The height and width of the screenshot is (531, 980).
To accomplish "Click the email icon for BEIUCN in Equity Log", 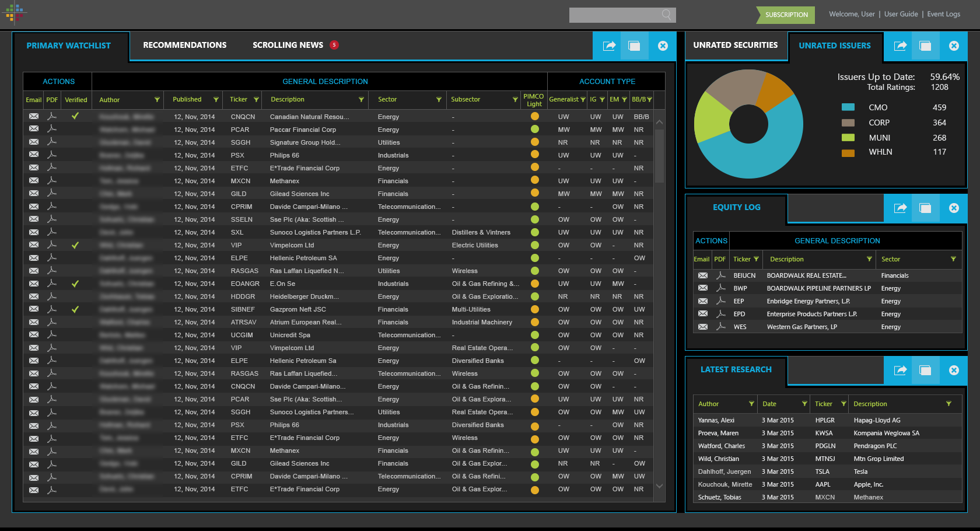I will coord(703,275).
